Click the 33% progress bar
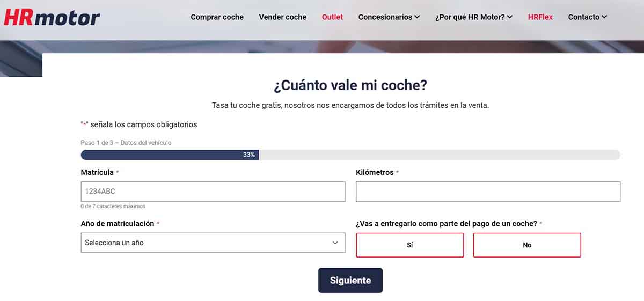The height and width of the screenshot is (301, 644). click(170, 155)
